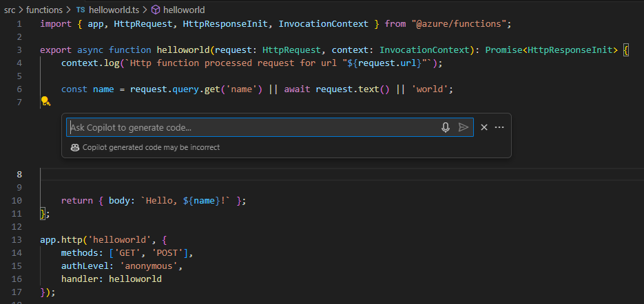Open the More actions ellipsis menu
The image size is (644, 304).
pyautogui.click(x=499, y=127)
